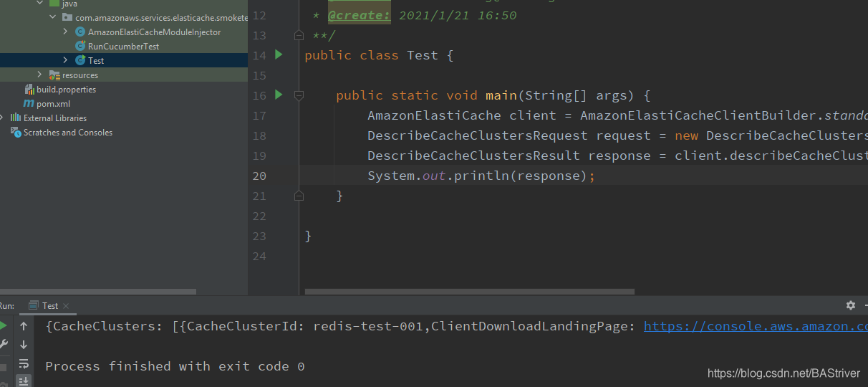868x387 pixels.
Task: Click the project panel horizontal scrollbar
Action: point(98,292)
